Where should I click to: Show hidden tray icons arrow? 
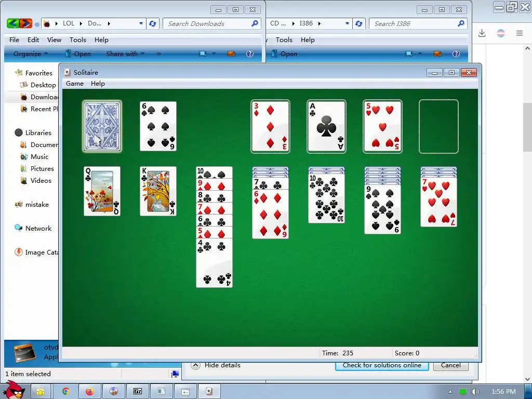[450, 392]
